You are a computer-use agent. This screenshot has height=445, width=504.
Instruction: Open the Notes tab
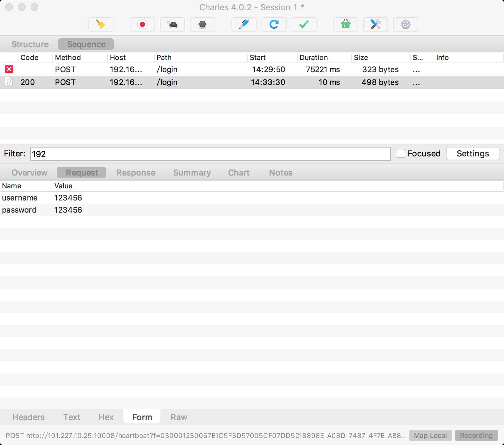coord(281,173)
